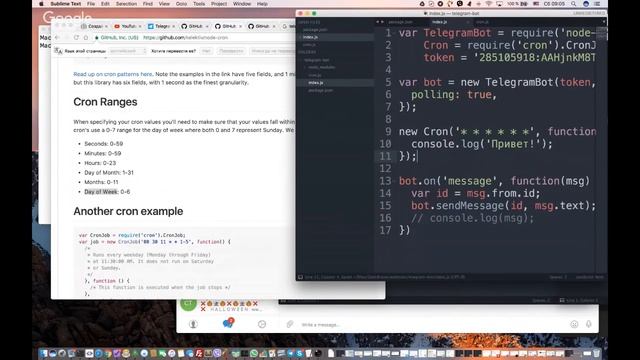Switch to the YouTube browser tab
Viewport: 640px width, 360px height.
[127, 26]
